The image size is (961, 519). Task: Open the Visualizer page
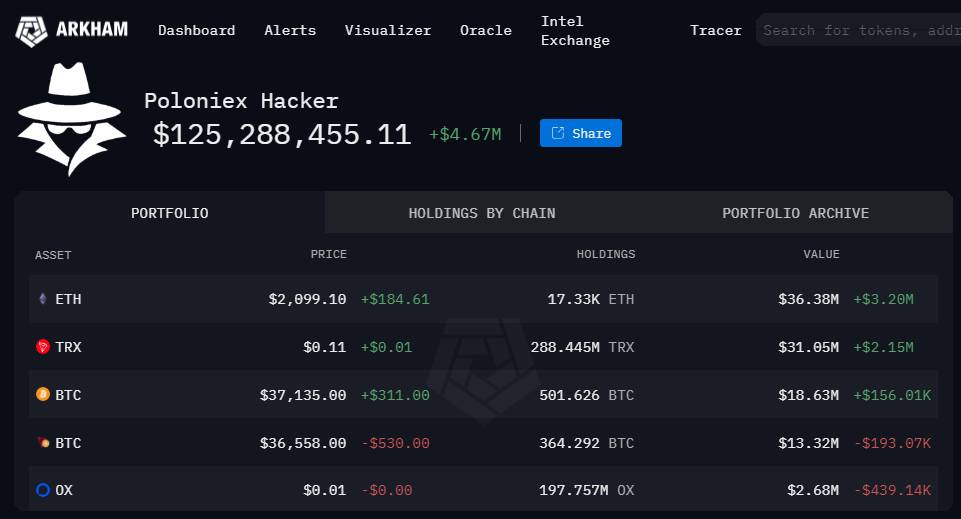[388, 30]
